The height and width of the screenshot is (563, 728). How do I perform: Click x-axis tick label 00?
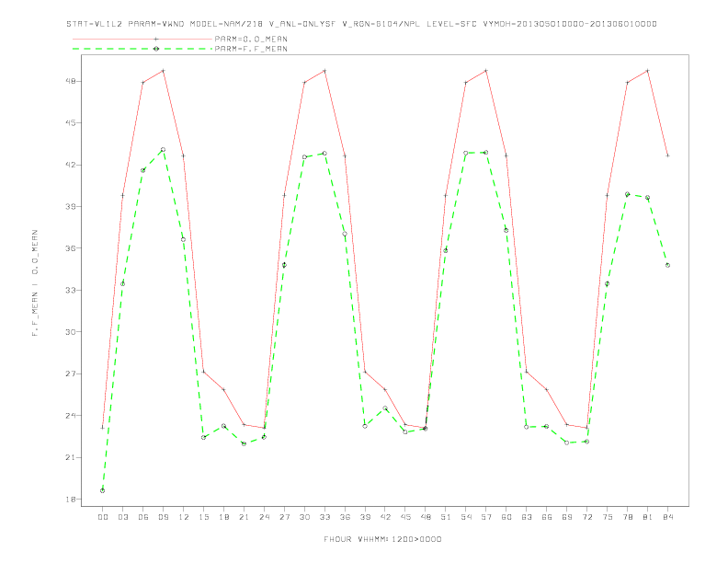103,517
